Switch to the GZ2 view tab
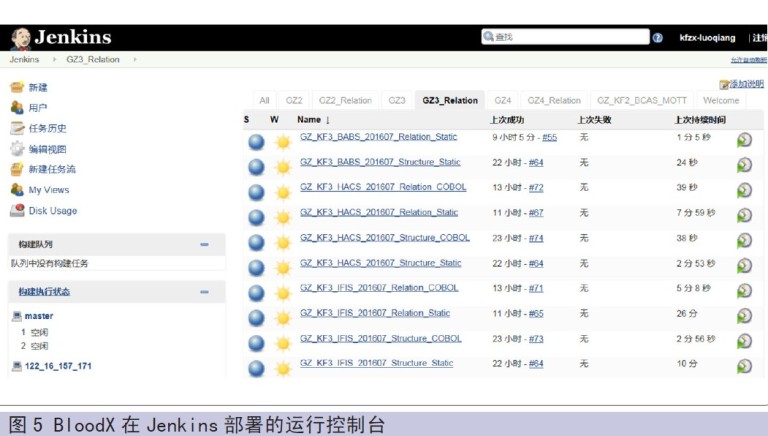The width and height of the screenshot is (768, 436). click(x=294, y=100)
